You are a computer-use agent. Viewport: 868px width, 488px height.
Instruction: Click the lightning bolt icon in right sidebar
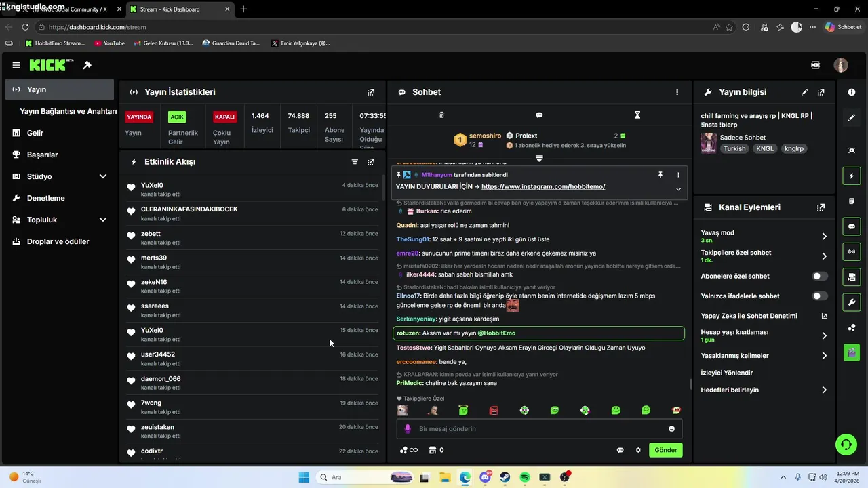click(x=852, y=176)
